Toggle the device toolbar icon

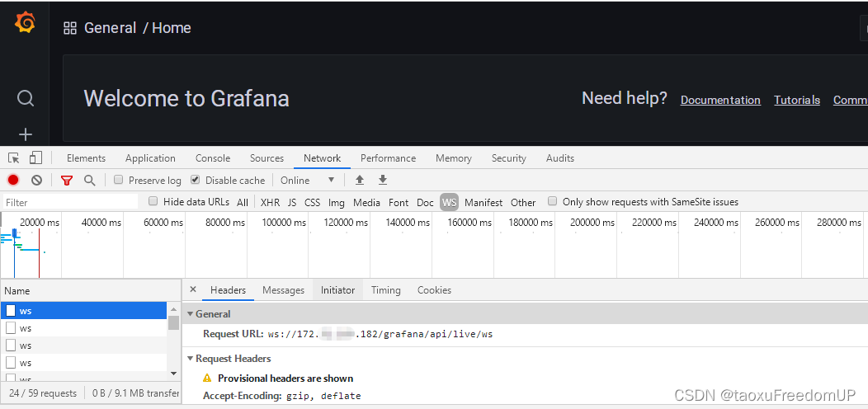pyautogui.click(x=35, y=158)
